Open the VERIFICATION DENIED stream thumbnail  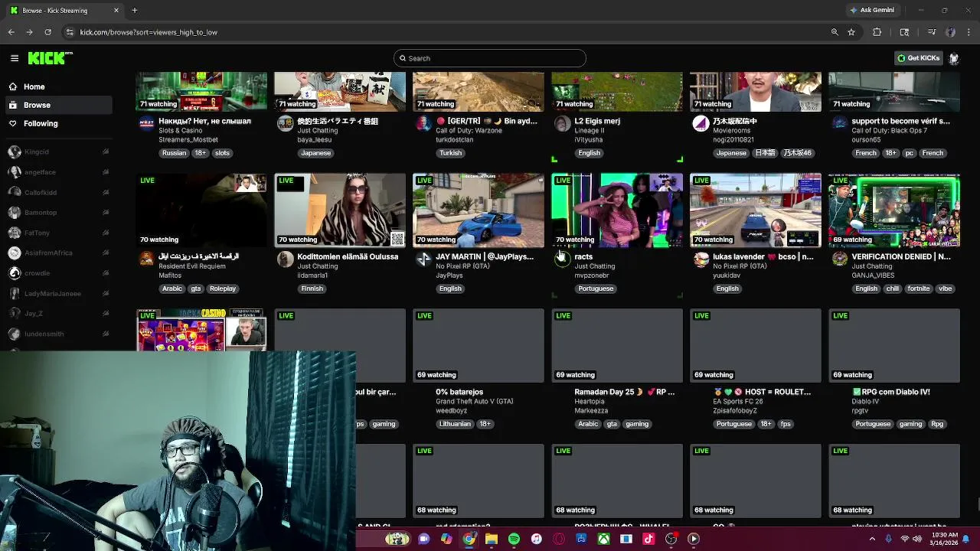click(894, 210)
